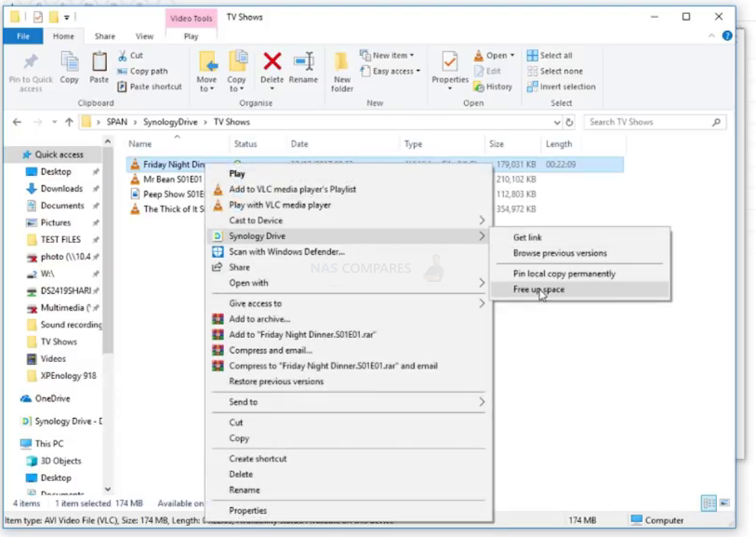This screenshot has height=537, width=756.
Task: Expand the address bar history dropdown
Action: (x=557, y=123)
